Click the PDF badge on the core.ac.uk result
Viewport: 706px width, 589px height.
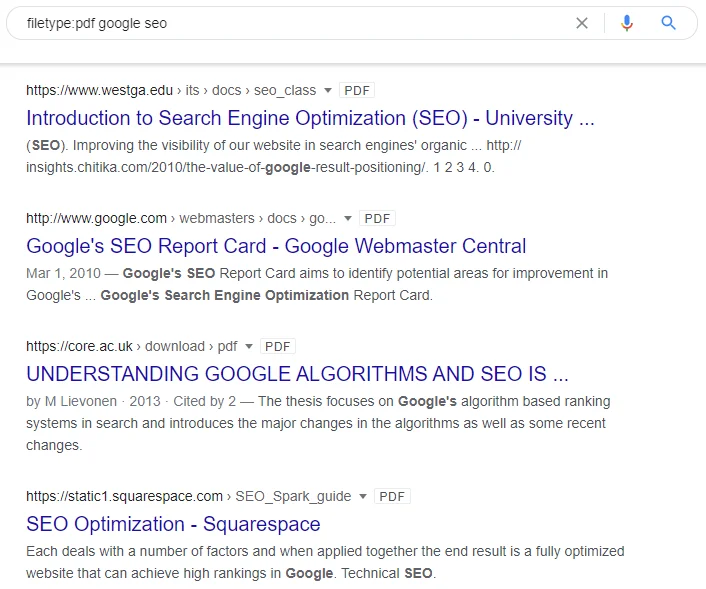(x=278, y=346)
